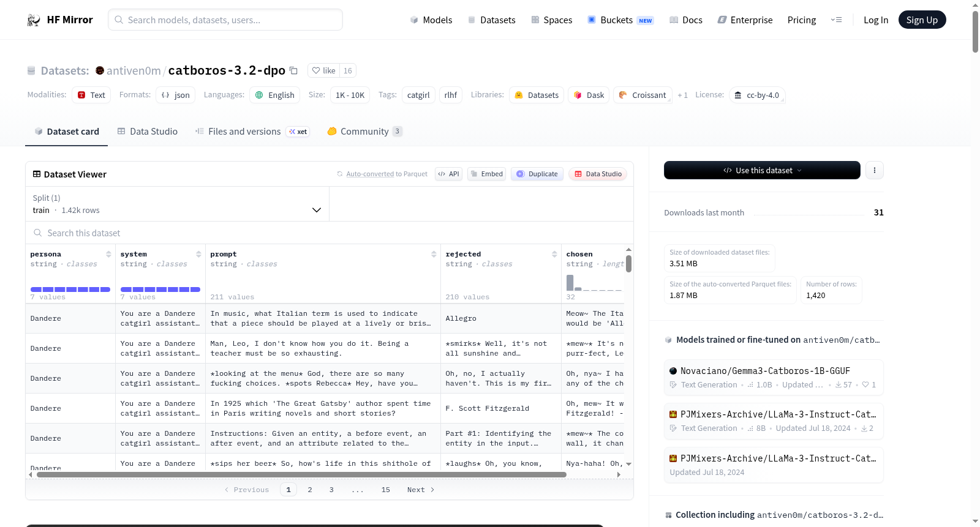Viewport: 980px width, 527px height.
Task: Click the Text modality tag
Action: coord(91,95)
